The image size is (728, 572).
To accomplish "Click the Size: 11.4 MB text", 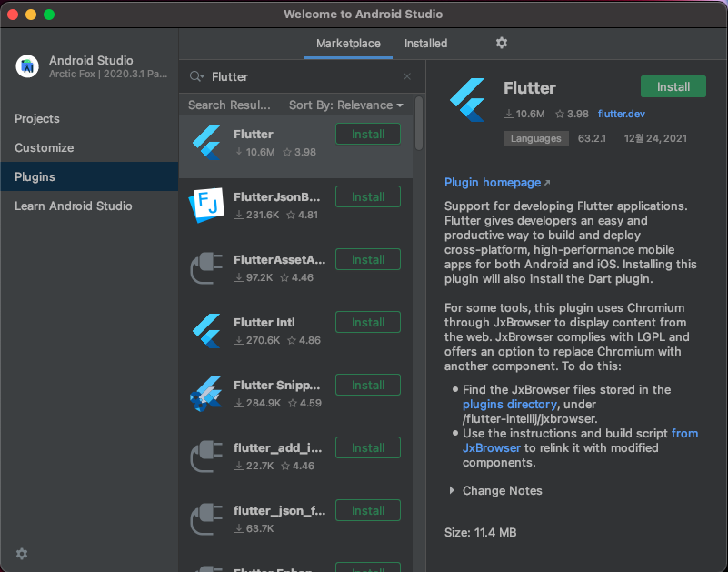I will point(480,533).
